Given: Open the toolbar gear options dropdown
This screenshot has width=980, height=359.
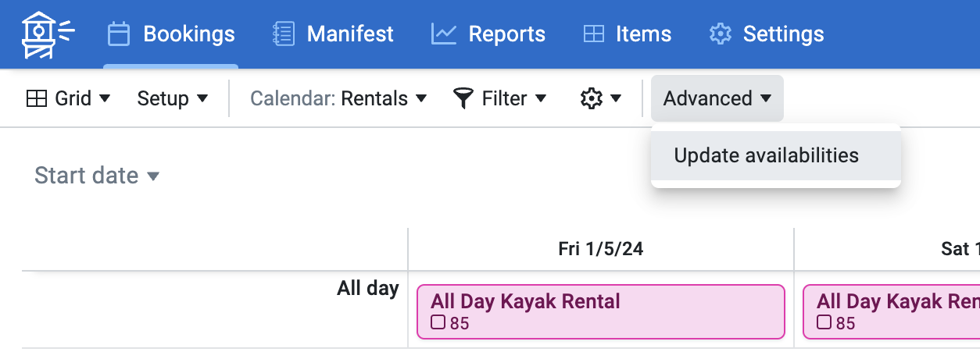Looking at the screenshot, I should pos(600,98).
